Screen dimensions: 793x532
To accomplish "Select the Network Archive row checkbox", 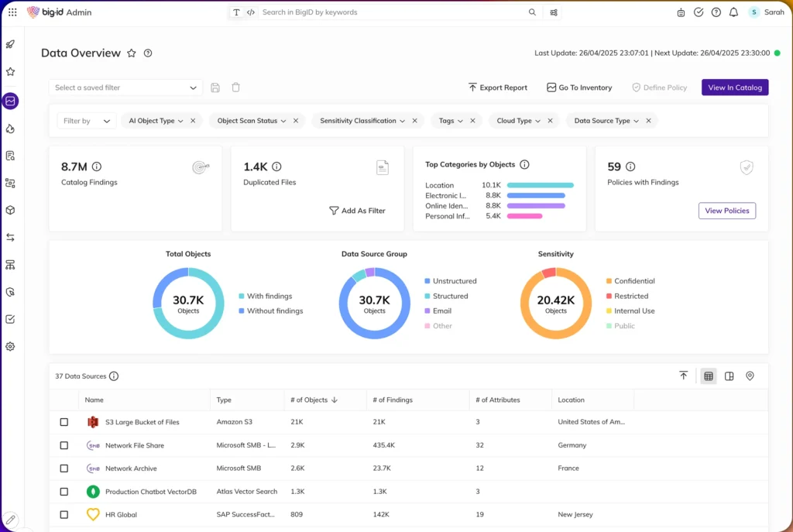I will click(64, 469).
